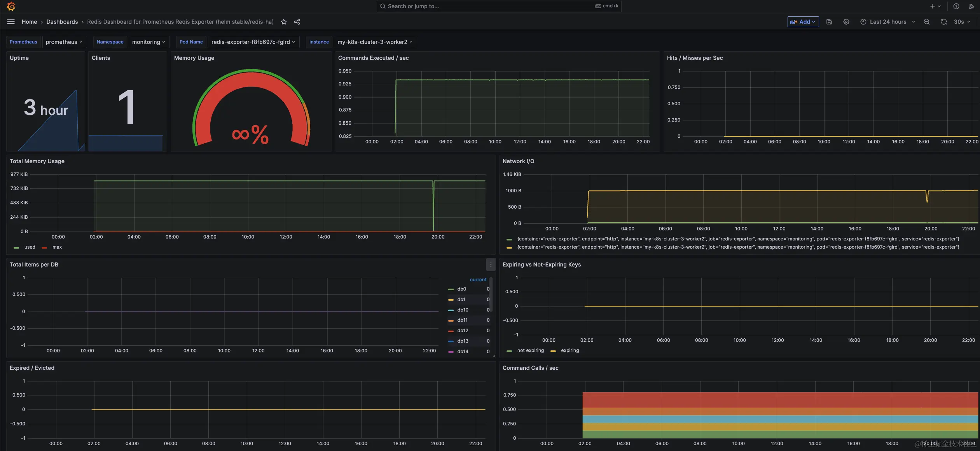Open the help question mark icon

click(956, 6)
